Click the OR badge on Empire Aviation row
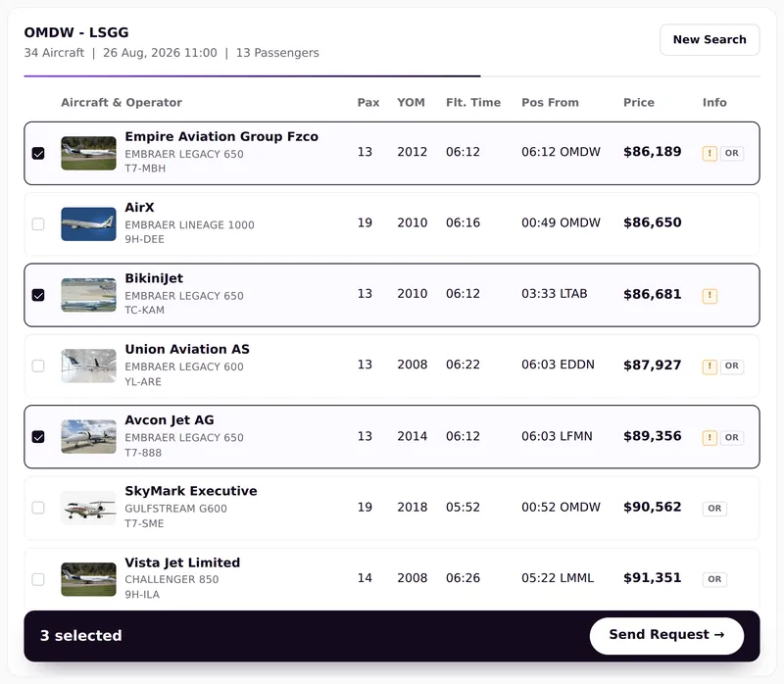784x684 pixels. (x=731, y=153)
